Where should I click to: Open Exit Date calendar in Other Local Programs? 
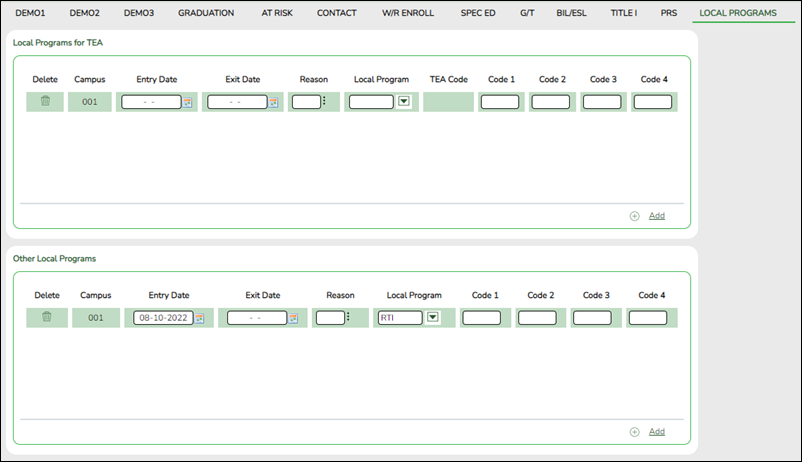coord(293,318)
